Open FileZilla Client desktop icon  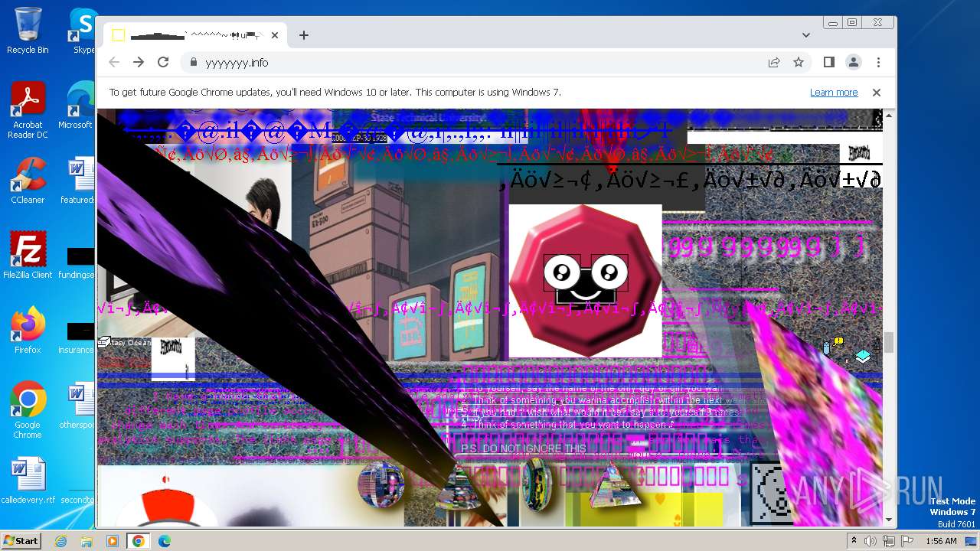point(28,255)
